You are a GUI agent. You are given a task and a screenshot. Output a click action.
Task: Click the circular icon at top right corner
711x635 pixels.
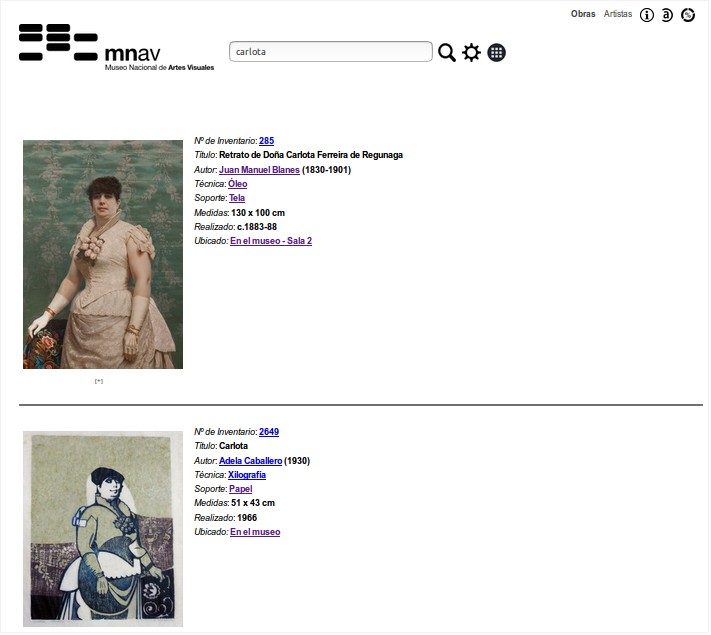pos(688,15)
